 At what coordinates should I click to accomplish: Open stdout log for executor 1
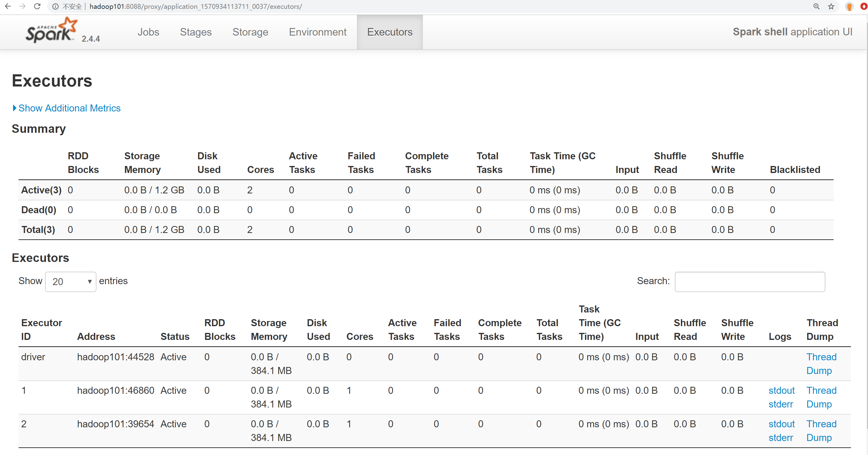pos(781,390)
